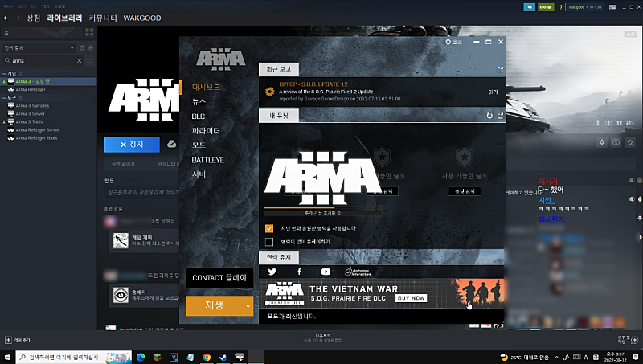Uncheck use same unit as last time

tap(269, 228)
